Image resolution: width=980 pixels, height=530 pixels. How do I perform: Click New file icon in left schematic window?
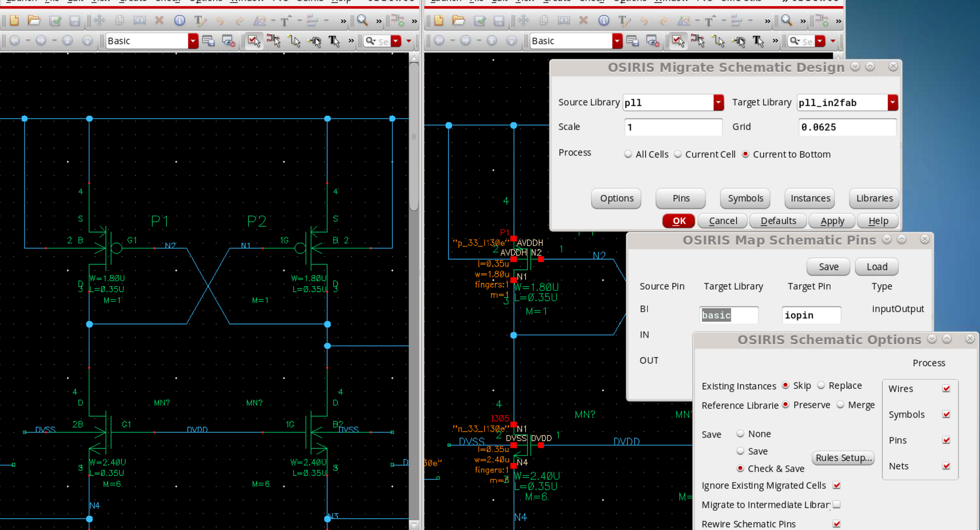click(14, 20)
